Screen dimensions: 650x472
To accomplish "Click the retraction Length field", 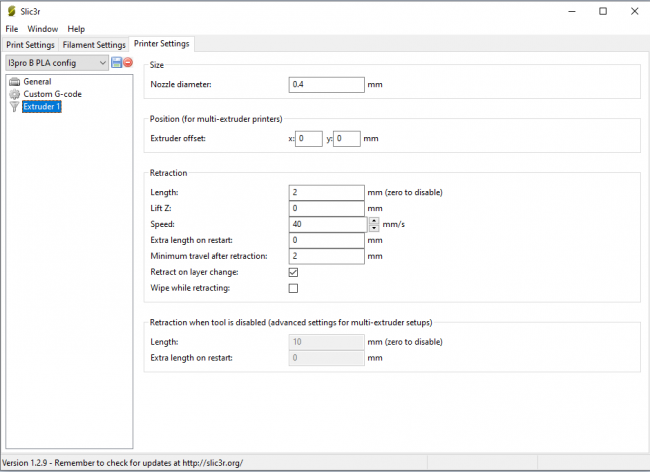I will click(326, 192).
